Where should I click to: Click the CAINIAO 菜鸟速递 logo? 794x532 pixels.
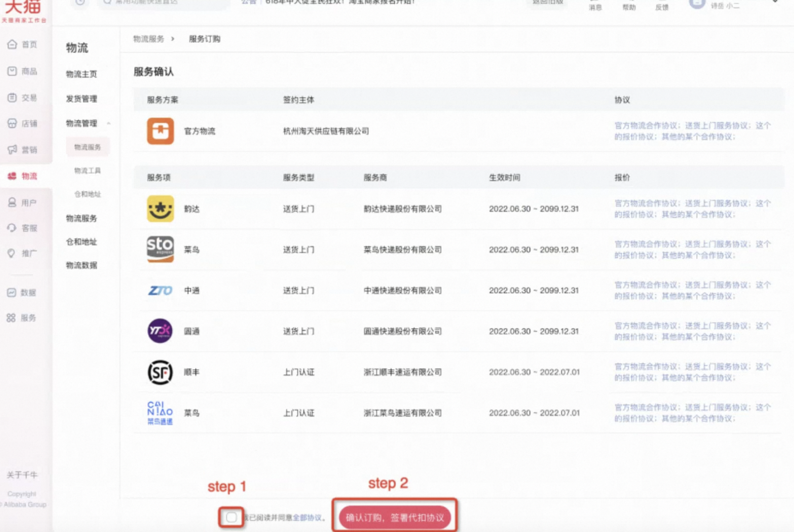click(160, 413)
